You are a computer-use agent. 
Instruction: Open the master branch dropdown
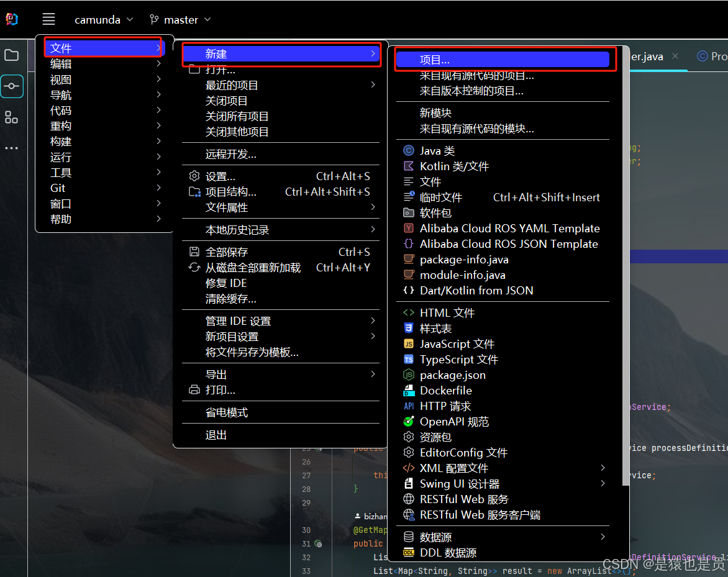(181, 19)
